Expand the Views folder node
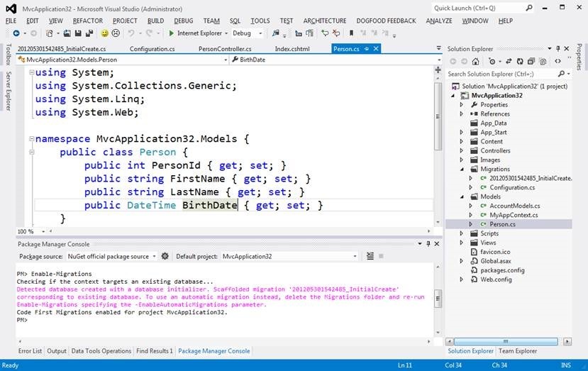This screenshot has height=371, width=588. click(462, 243)
